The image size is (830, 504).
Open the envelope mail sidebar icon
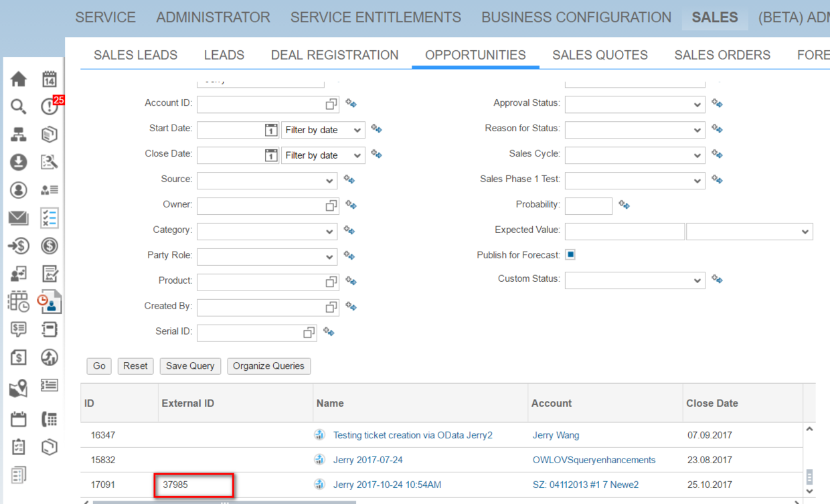point(19,218)
